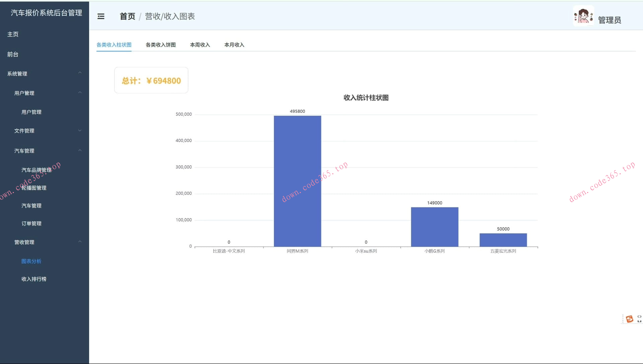This screenshot has width=643, height=364.
Task: Click the 小鹏G系列 bar in chart
Action: (x=434, y=227)
